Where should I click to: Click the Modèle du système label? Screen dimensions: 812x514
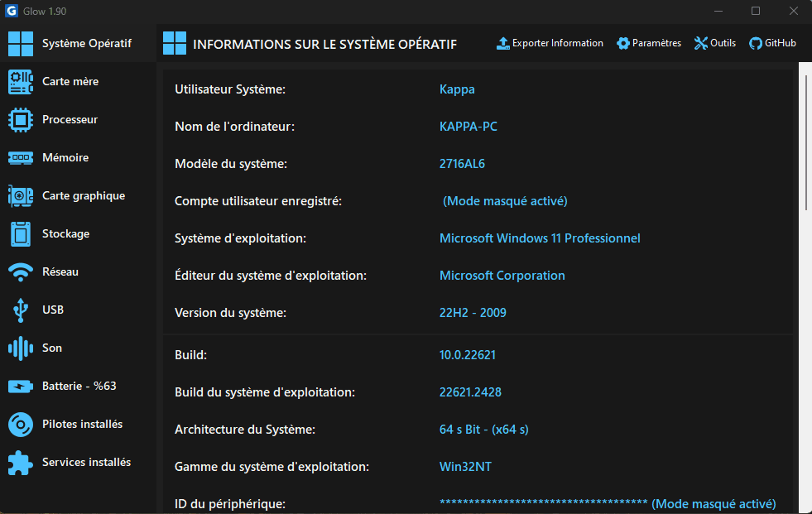coord(230,164)
